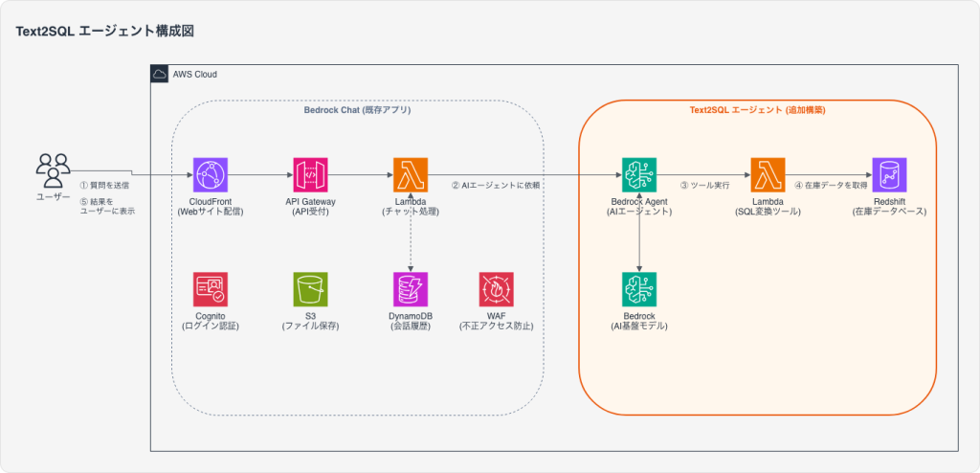Click the S3 bucket icon
Screen dimensions: 980x473
310,289
